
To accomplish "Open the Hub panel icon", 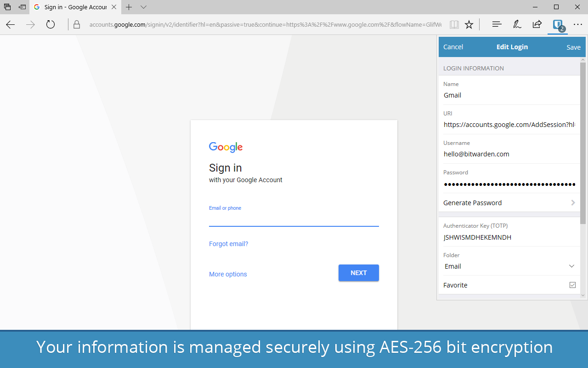I will click(x=497, y=24).
